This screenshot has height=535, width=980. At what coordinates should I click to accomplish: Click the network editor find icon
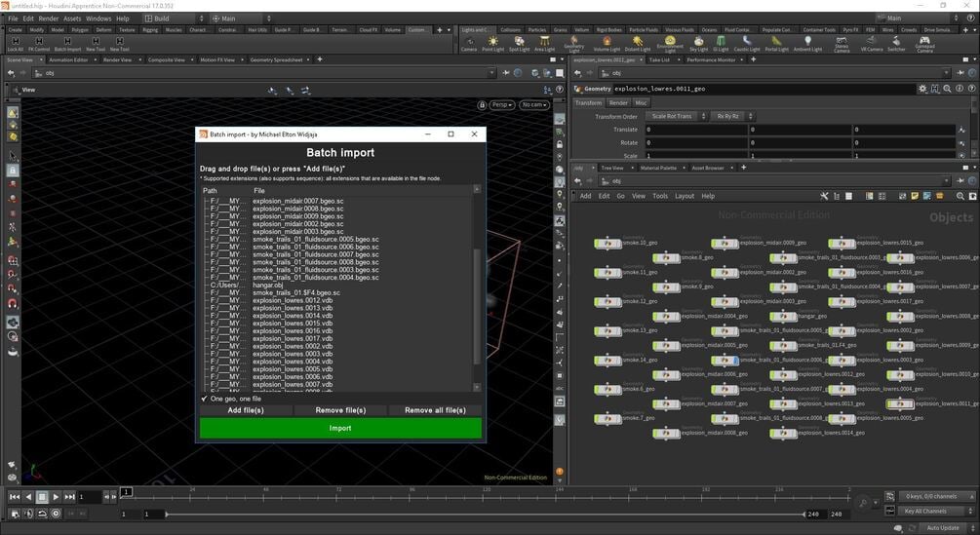960,196
